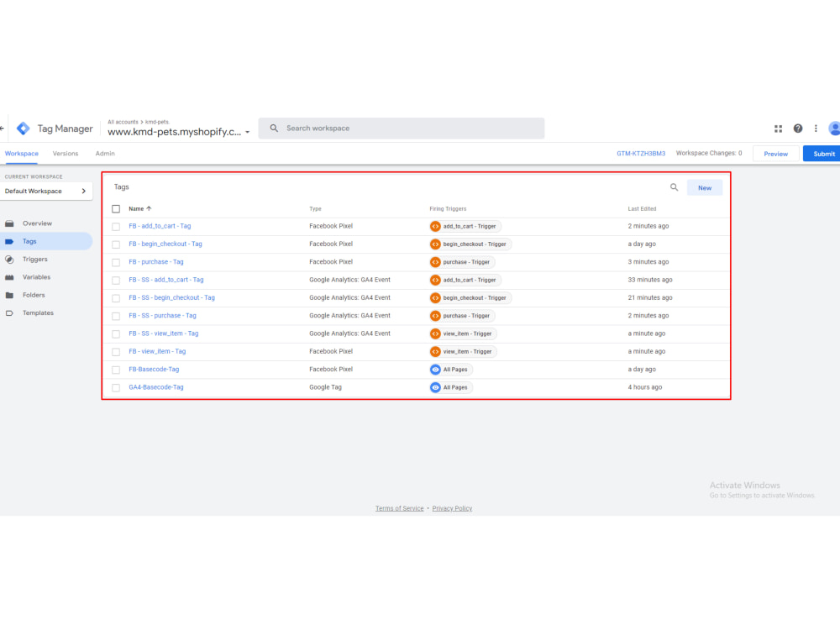Open the GA4-Basecode-Tag tag link
840x630 pixels.
point(156,387)
